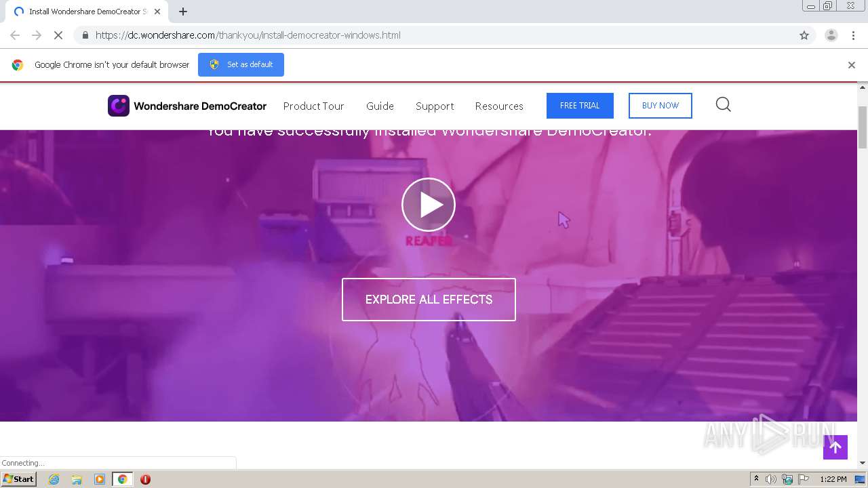
Task: Click the purple back-to-top arrow button
Action: coord(835,447)
